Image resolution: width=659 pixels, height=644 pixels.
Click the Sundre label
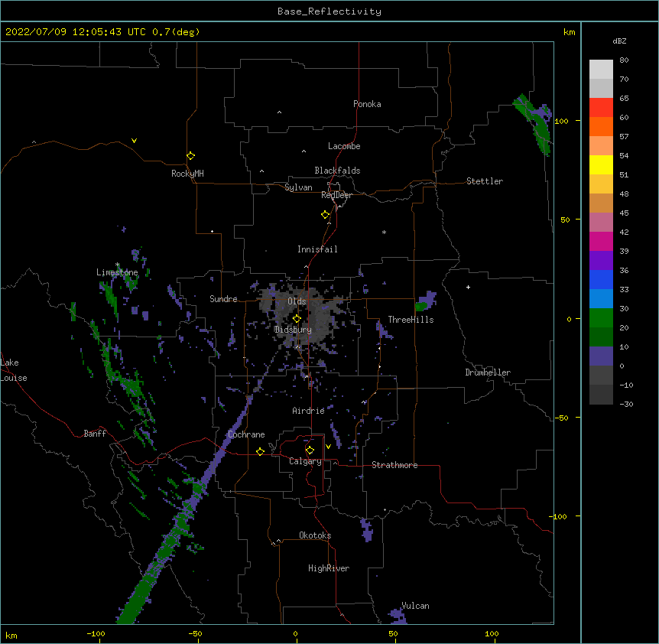[x=223, y=299]
